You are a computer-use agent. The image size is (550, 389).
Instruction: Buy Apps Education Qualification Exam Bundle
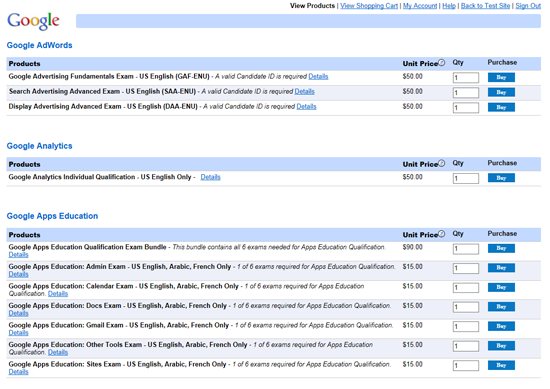(501, 249)
